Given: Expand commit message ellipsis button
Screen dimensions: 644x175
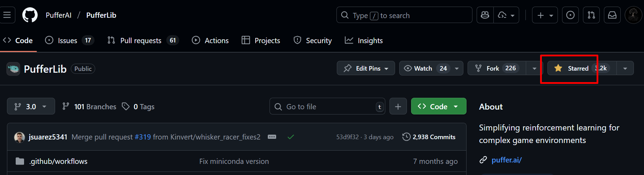Looking at the screenshot, I should (272, 137).
